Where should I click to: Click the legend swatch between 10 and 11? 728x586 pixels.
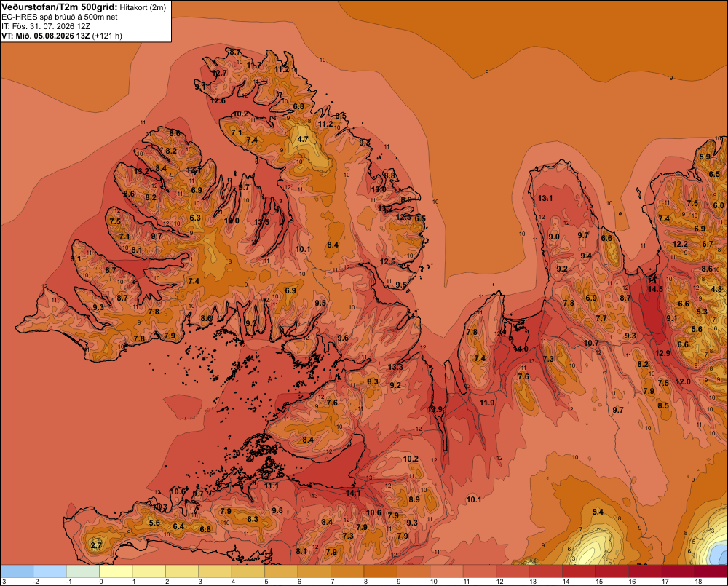tap(447, 571)
